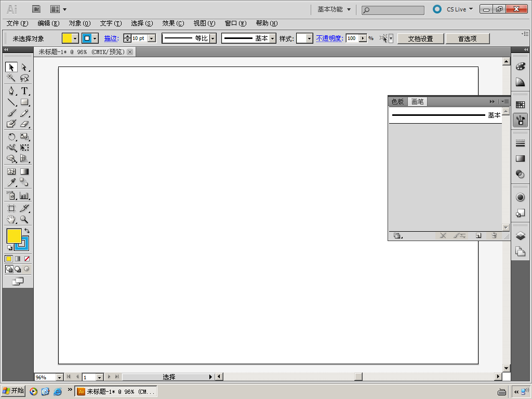This screenshot has height=399, width=532.
Task: Open the variable width profile dropdown
Action: click(212, 38)
